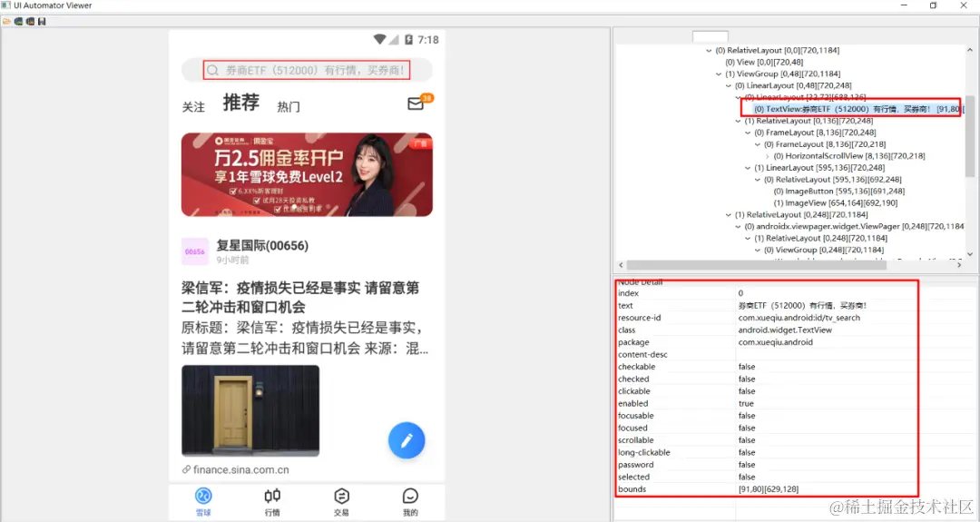
Task: Click the 9小时前 timestamp under 复星国际
Action: coord(232,260)
